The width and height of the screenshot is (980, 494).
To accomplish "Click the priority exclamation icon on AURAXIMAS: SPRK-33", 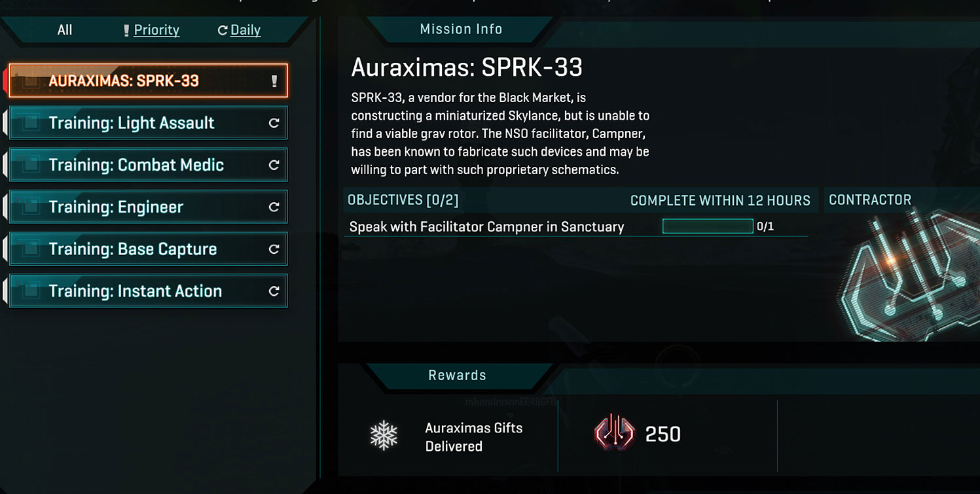I will pos(274,81).
